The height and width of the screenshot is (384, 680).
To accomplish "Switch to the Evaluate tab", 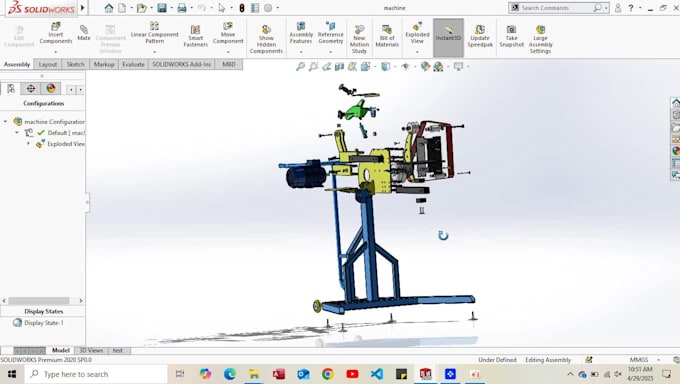I will 133,64.
